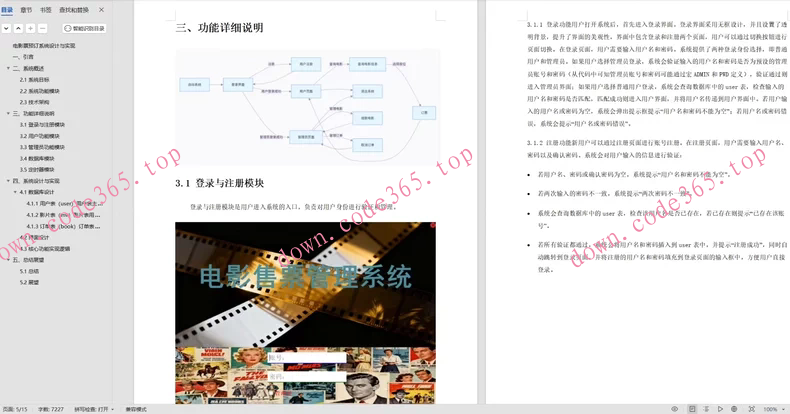Screen dimensions: 790x414
Task: Go to 4.1.3 订单表 (book) entry
Action: pyautogui.click(x=63, y=226)
